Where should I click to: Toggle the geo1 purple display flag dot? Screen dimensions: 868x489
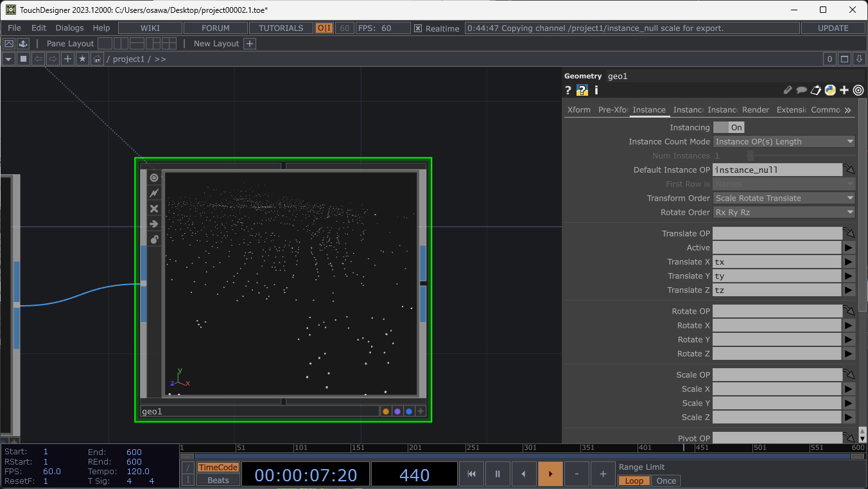coord(397,411)
